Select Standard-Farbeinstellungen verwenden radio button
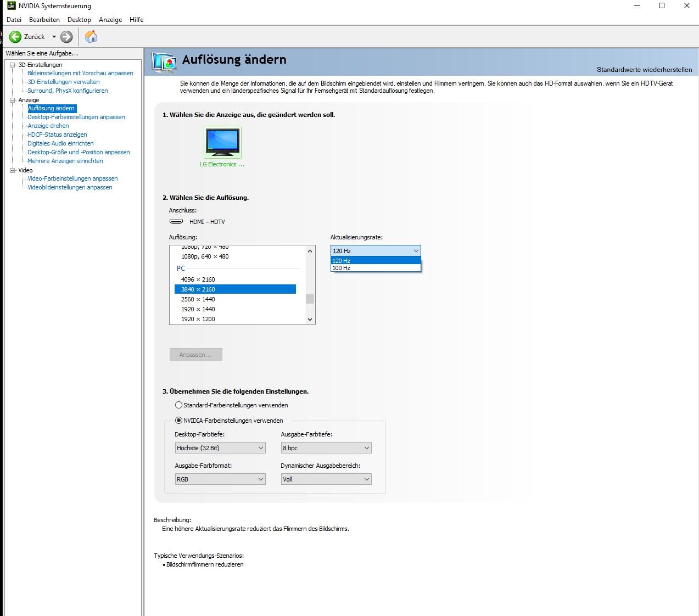This screenshot has height=616, width=699. click(x=178, y=405)
